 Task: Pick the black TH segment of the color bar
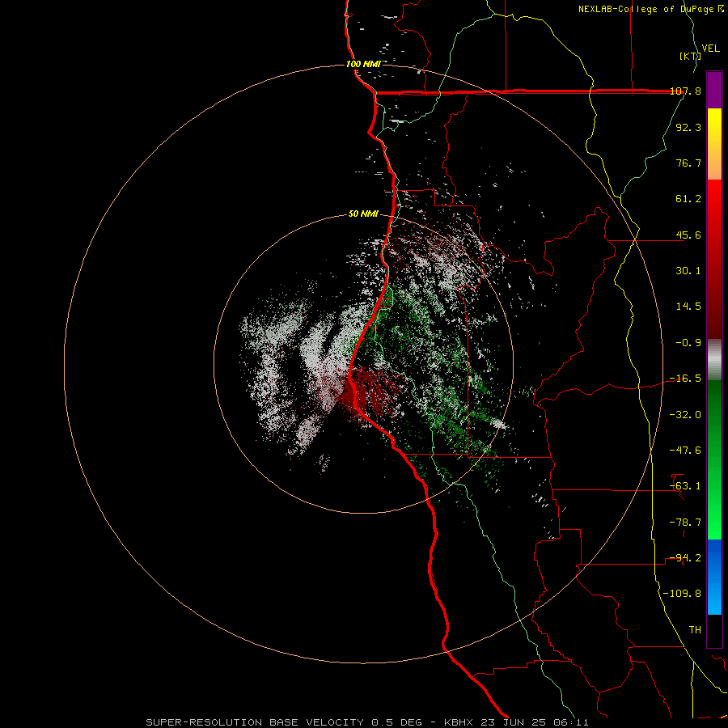714,631
